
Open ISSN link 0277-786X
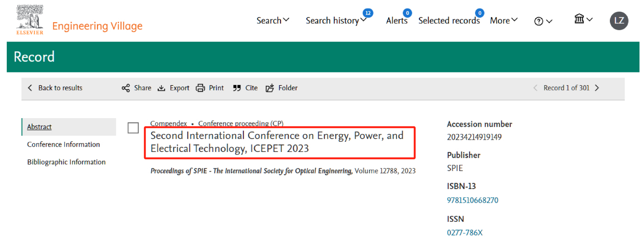click(465, 233)
